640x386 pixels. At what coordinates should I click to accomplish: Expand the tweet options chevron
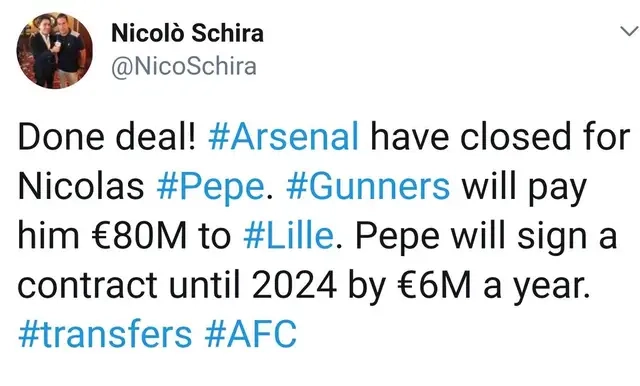629,31
